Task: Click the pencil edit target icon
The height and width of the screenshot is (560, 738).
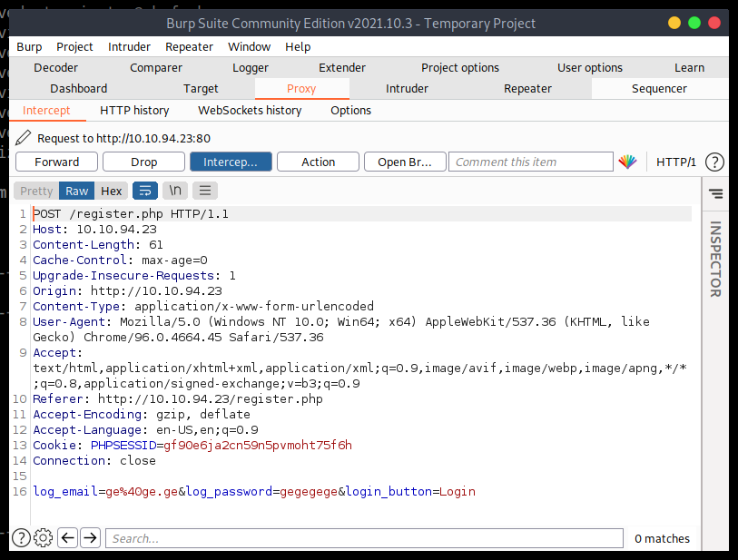Action: (x=23, y=138)
